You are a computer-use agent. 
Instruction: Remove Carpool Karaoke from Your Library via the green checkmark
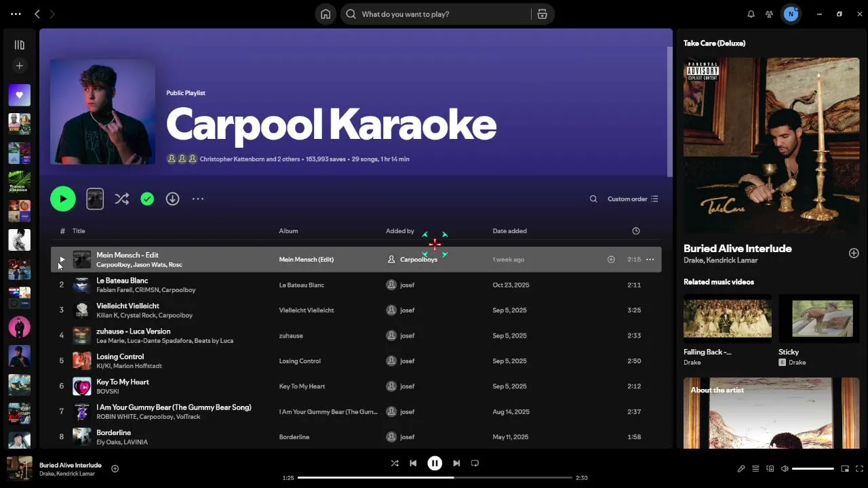click(147, 199)
